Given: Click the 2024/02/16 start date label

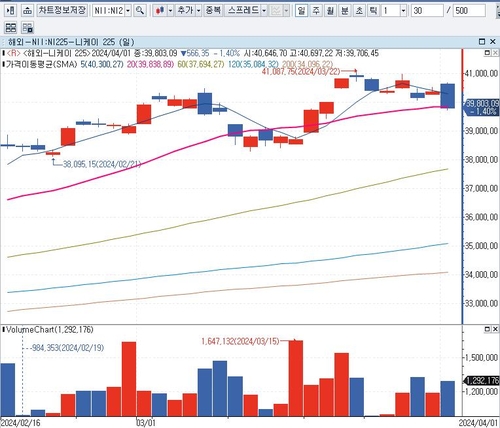Looking at the screenshot, I should 21,423.
